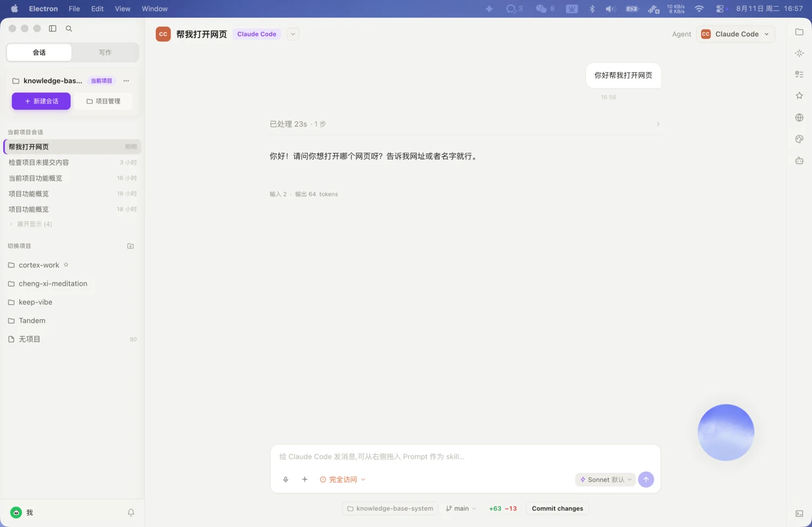Open the search icon in sidebar header
The height and width of the screenshot is (527, 812).
pos(69,29)
